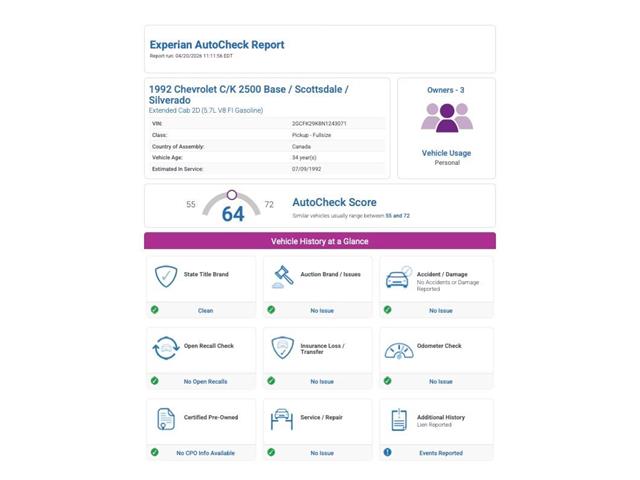Click the Accident / Damage car icon
The image size is (640, 480).
pyautogui.click(x=398, y=277)
